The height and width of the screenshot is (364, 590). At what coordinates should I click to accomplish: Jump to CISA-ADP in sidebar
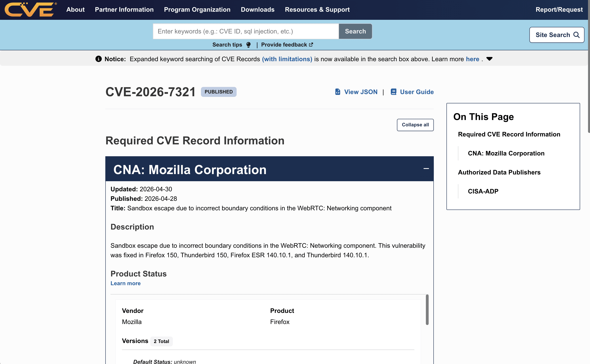click(x=483, y=191)
